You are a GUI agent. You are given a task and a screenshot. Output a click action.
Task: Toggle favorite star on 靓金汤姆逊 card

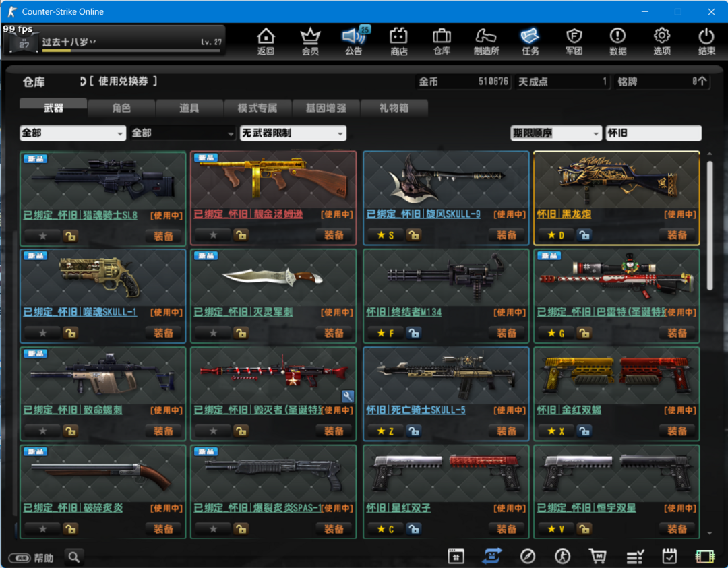point(213,234)
